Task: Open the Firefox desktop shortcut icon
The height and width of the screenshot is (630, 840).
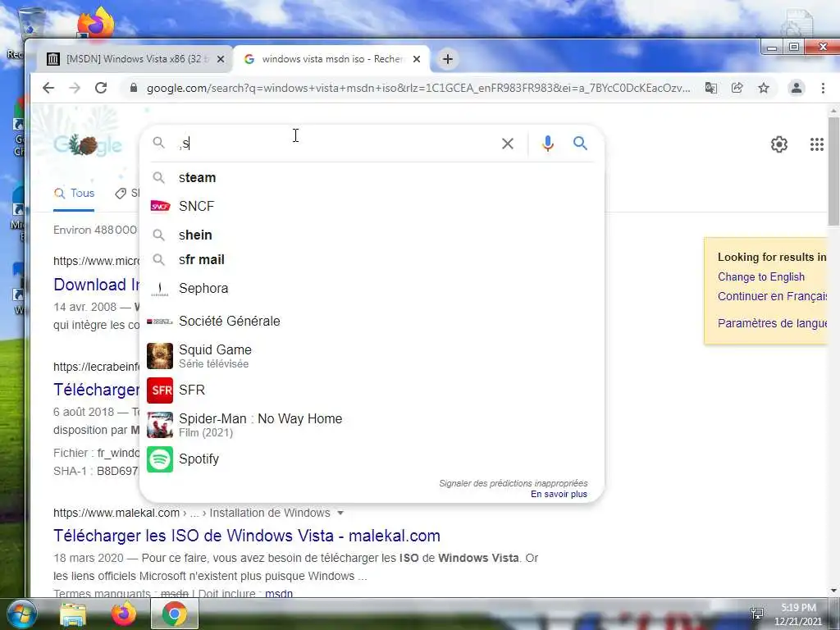Action: (95, 22)
